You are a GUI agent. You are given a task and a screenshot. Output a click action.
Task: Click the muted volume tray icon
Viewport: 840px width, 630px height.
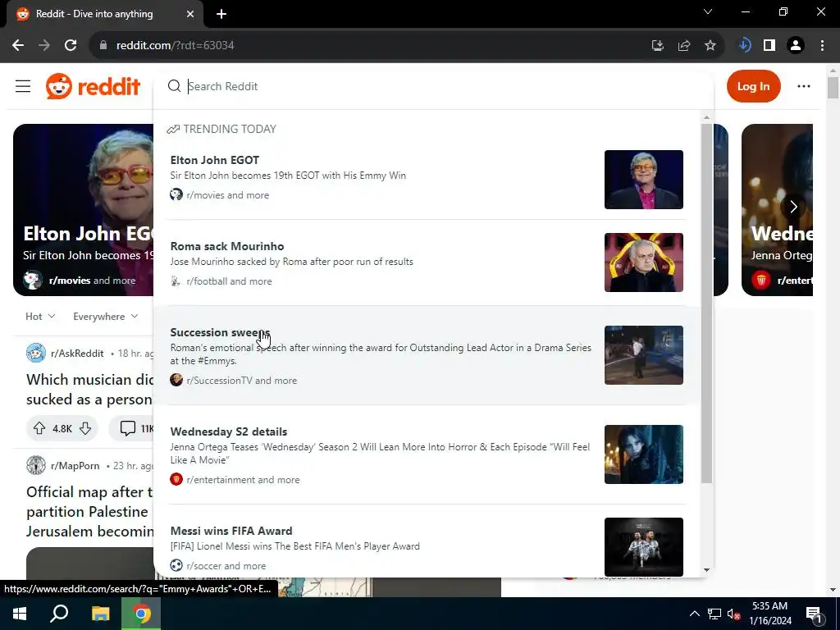733,614
